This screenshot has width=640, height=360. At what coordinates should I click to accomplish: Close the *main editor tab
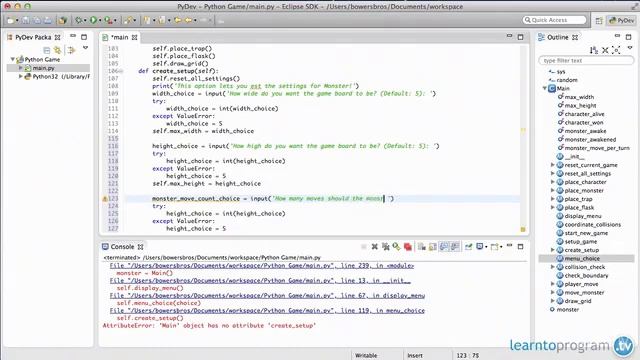134,38
